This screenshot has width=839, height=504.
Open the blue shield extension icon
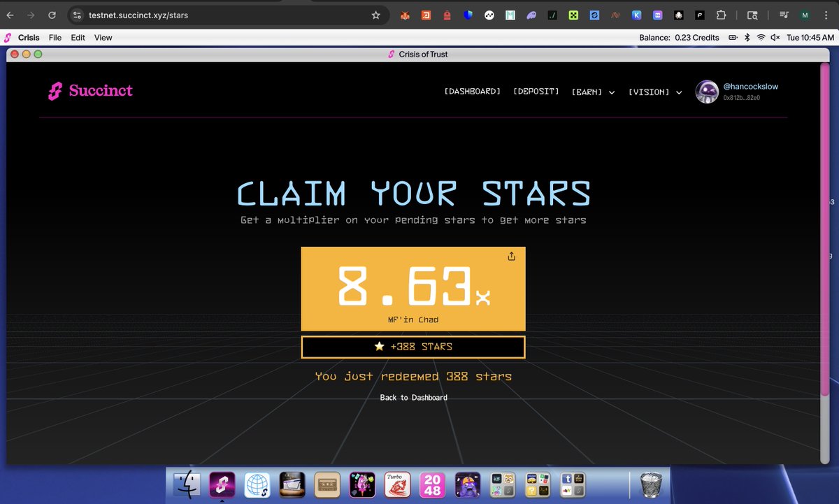click(x=468, y=15)
